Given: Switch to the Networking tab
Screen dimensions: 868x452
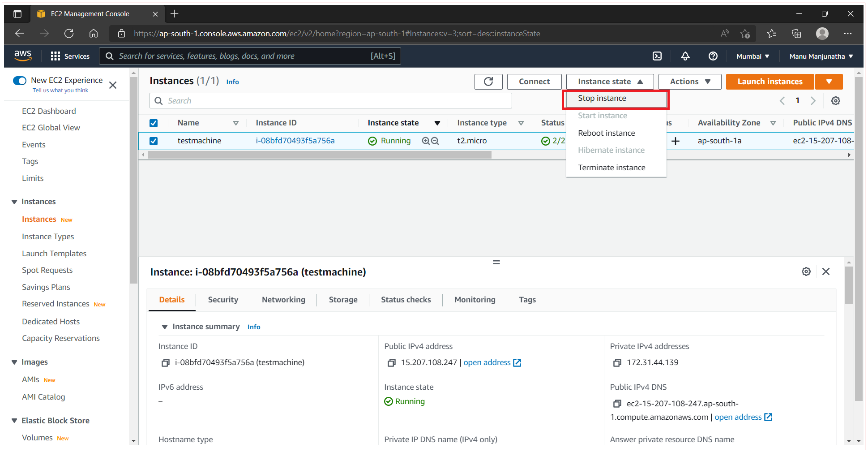Looking at the screenshot, I should (283, 300).
